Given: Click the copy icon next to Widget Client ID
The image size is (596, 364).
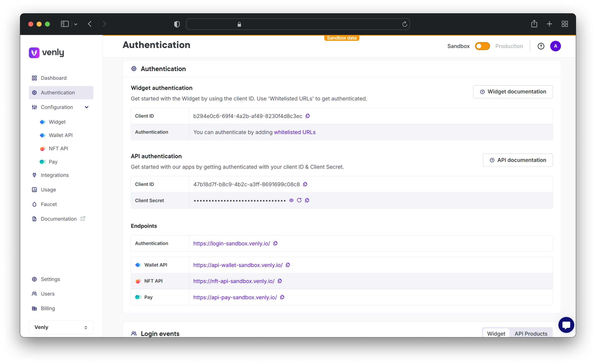Looking at the screenshot, I should 308,116.
